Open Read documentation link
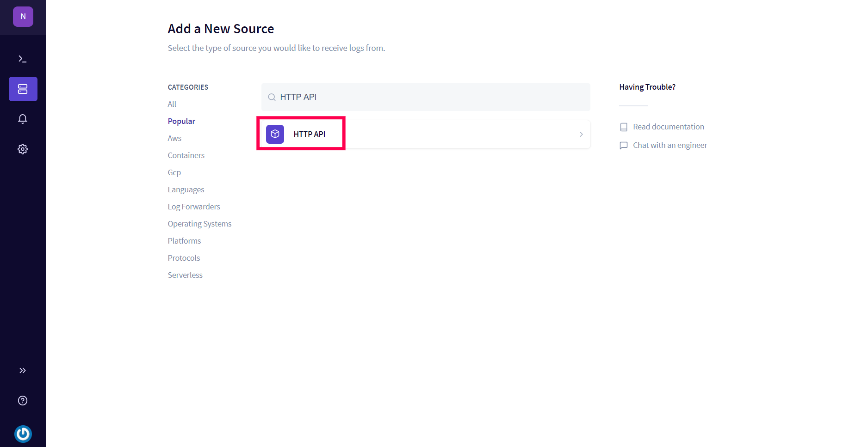Image resolution: width=868 pixels, height=447 pixels. tap(668, 127)
